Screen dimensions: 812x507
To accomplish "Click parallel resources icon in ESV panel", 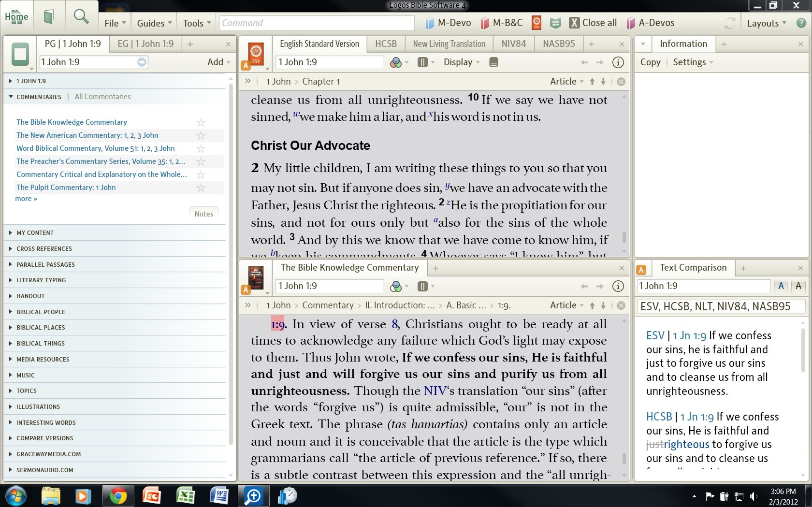I will 422,62.
